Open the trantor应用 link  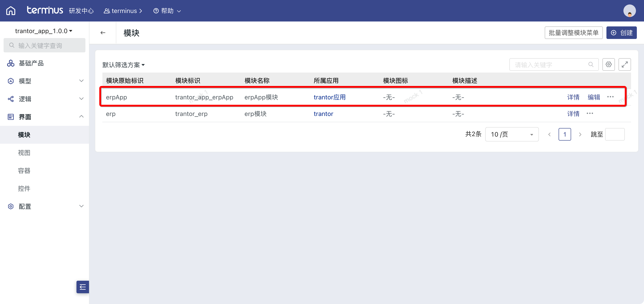pyautogui.click(x=330, y=97)
